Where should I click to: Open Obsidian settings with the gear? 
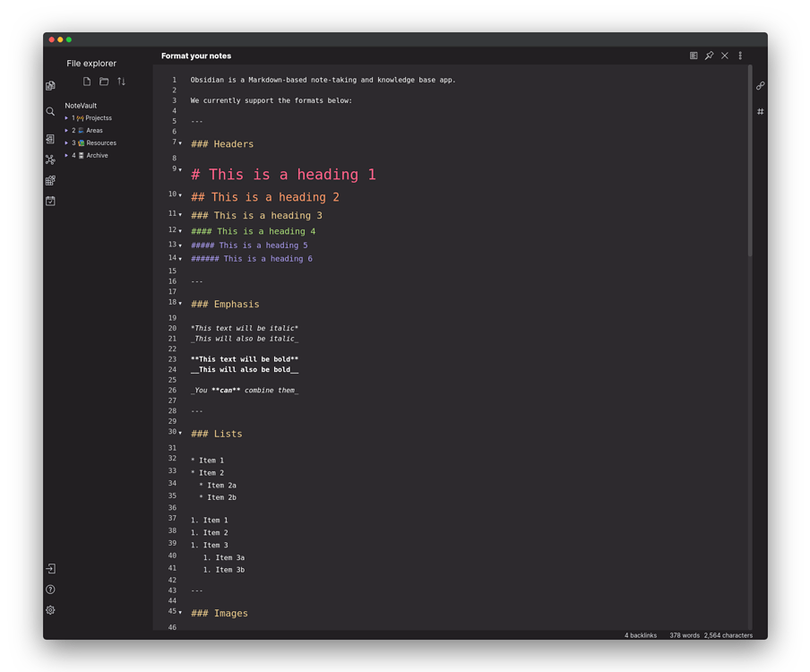tap(50, 610)
